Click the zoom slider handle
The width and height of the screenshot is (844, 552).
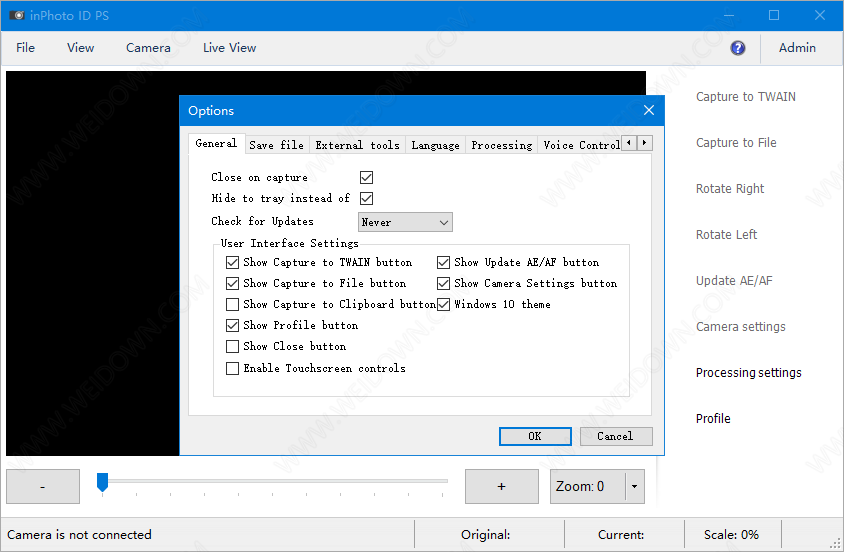102,483
